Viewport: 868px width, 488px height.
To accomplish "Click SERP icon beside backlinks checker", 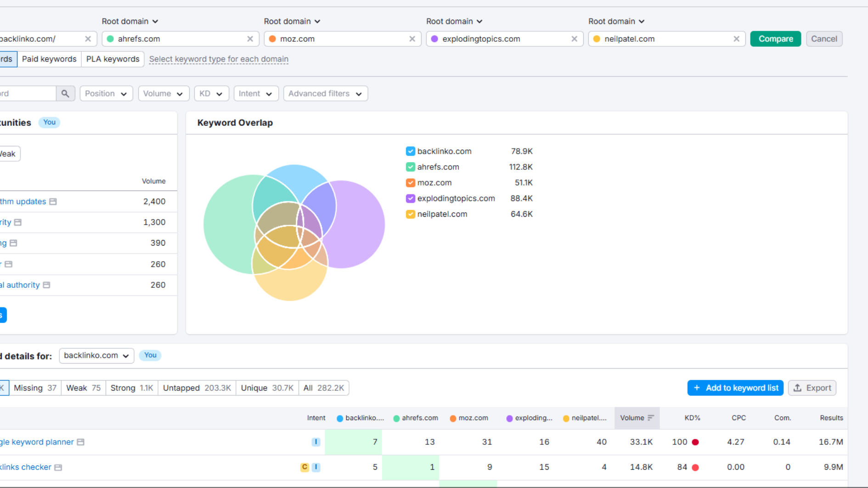I will click(x=58, y=467).
